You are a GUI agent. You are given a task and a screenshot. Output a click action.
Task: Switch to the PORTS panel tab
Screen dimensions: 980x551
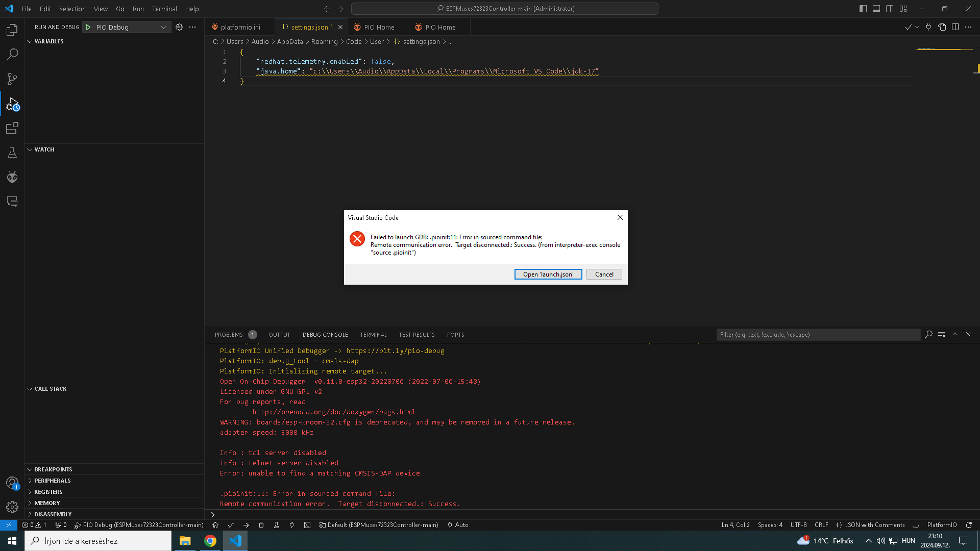click(x=455, y=335)
